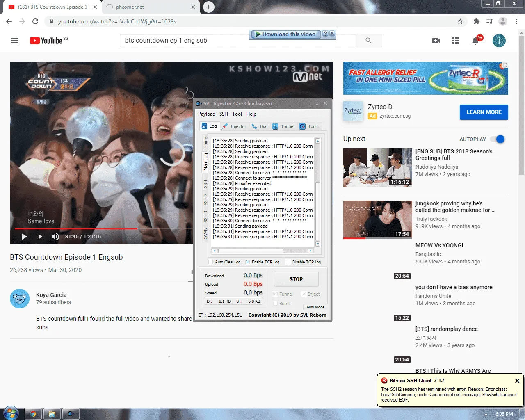Screen dimensions: 525x420
Task: Open Help menu in SVL Injector
Action: point(251,114)
